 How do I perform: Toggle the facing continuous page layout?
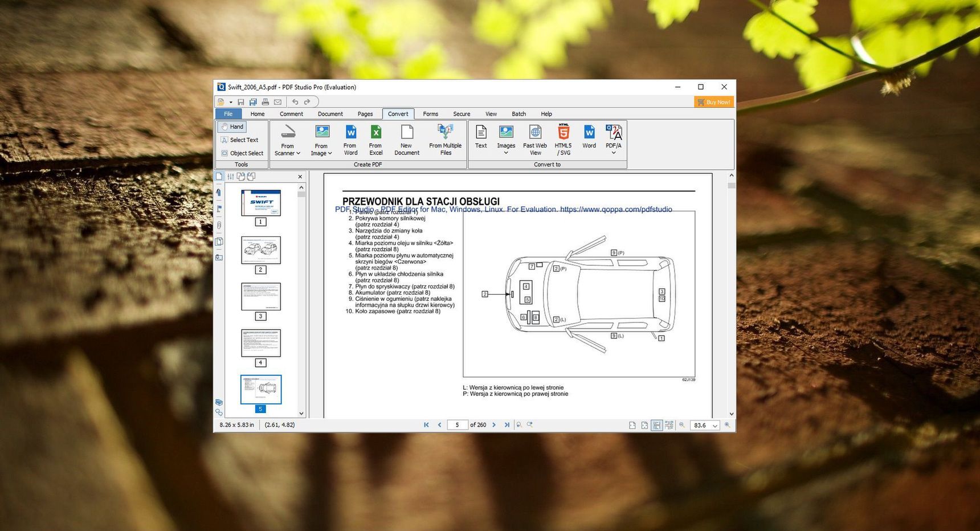[x=669, y=425]
